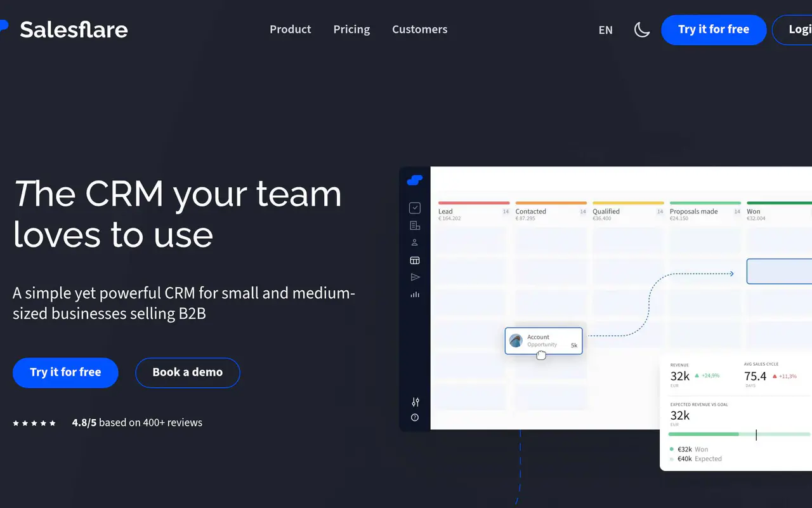This screenshot has width=812, height=508.
Task: Click the 4.8/5 reviews rating text
Action: click(137, 422)
